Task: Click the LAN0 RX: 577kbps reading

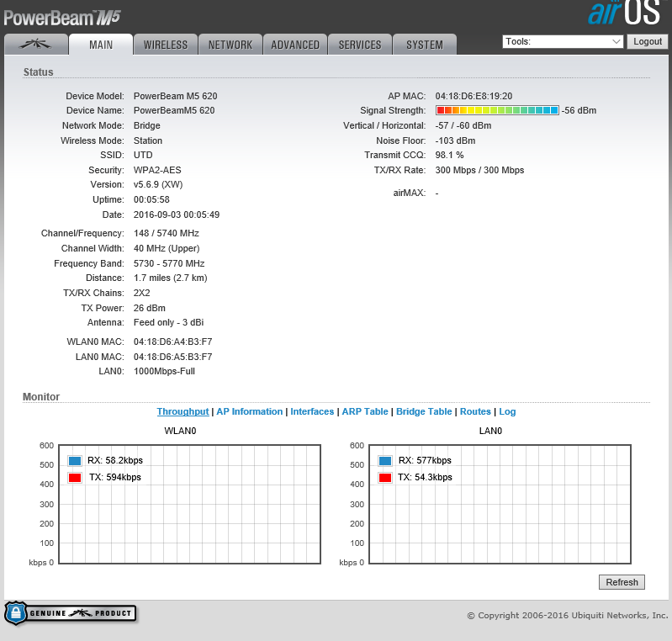Action: coord(425,460)
